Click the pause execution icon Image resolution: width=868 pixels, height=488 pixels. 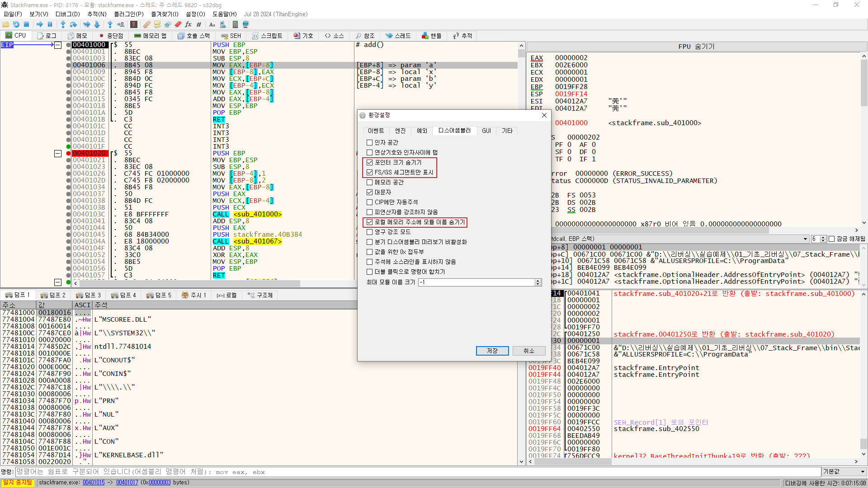point(50,24)
